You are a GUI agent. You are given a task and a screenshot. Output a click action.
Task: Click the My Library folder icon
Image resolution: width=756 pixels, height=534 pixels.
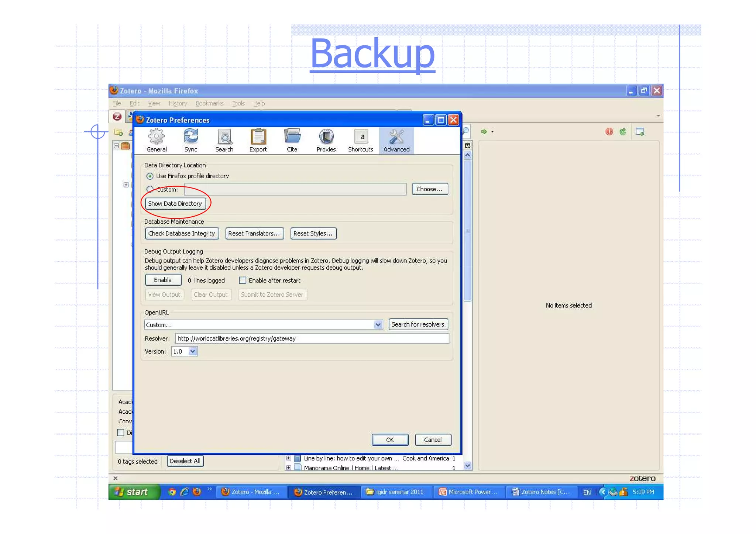pyautogui.click(x=126, y=146)
